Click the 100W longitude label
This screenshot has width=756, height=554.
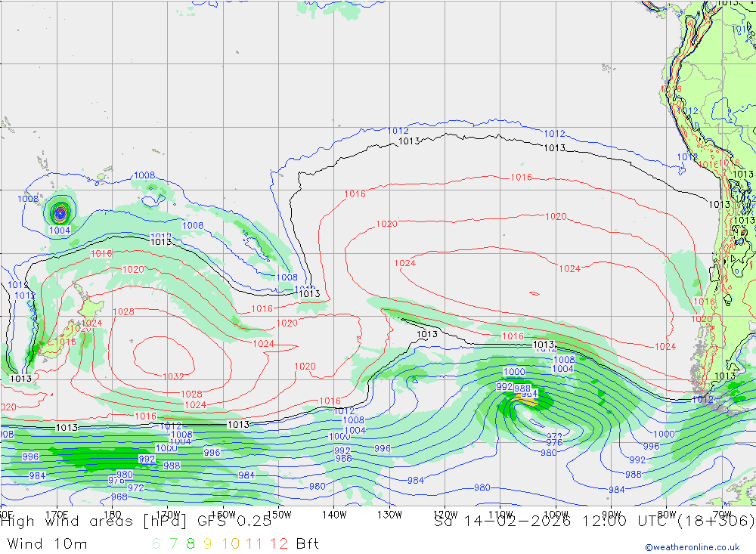(x=556, y=515)
